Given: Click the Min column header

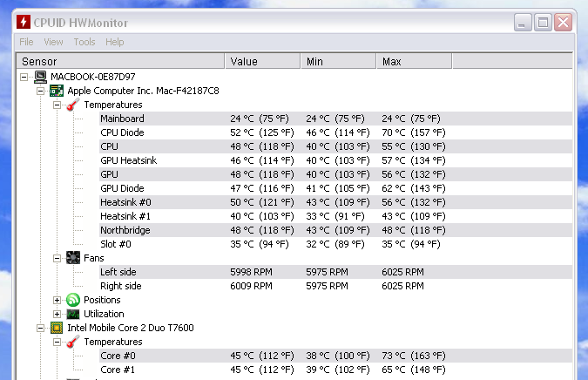Looking at the screenshot, I should pyautogui.click(x=338, y=62).
